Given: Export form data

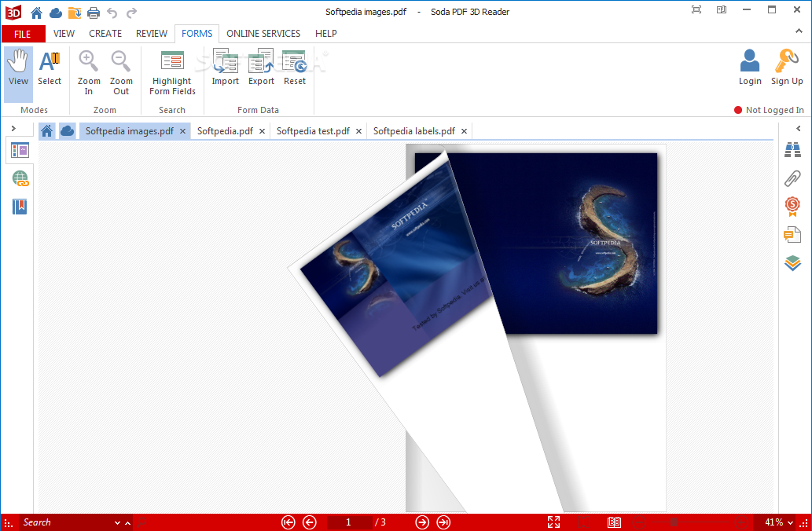Looking at the screenshot, I should [261, 68].
